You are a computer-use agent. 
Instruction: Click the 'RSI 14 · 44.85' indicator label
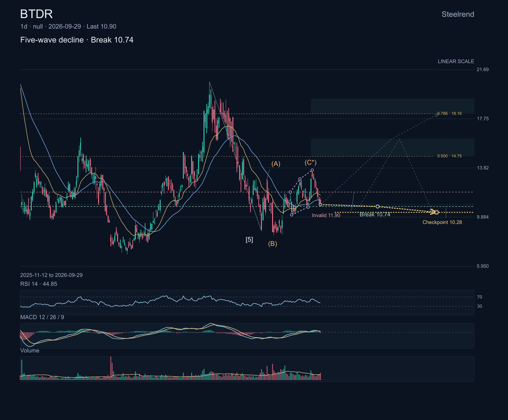pos(39,284)
